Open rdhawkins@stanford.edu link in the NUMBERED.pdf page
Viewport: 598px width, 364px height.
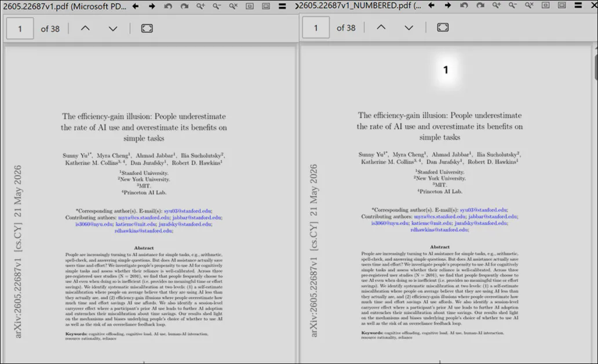coord(440,230)
